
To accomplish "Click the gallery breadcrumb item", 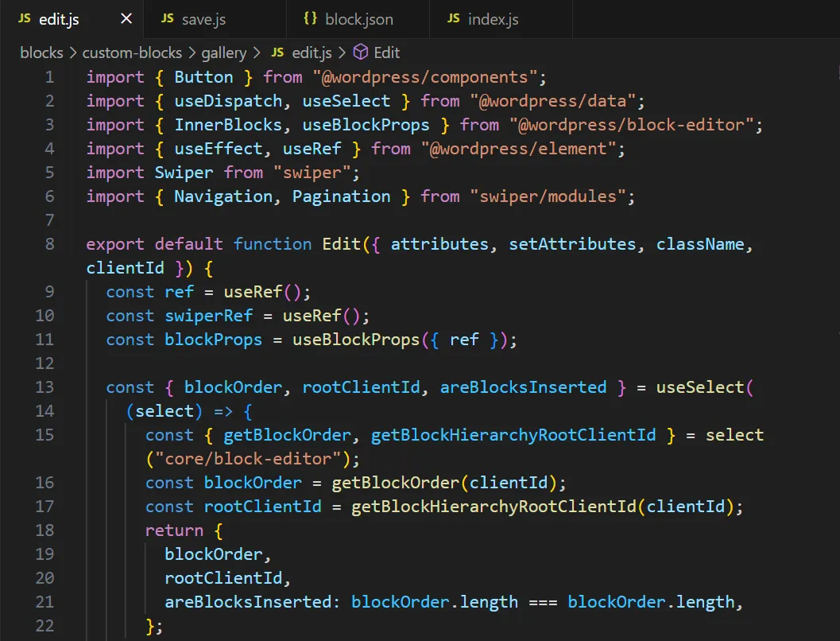I will pyautogui.click(x=226, y=53).
